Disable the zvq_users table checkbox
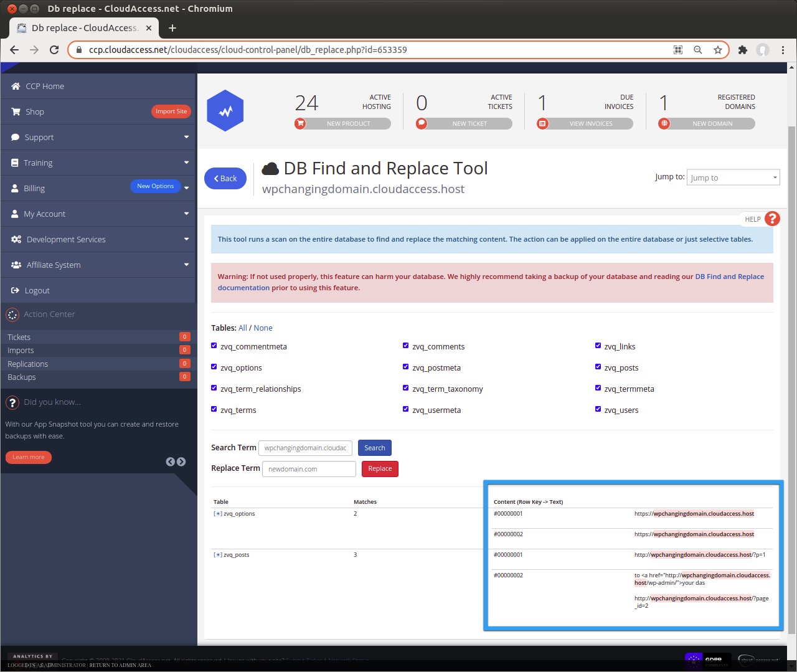 (598, 409)
